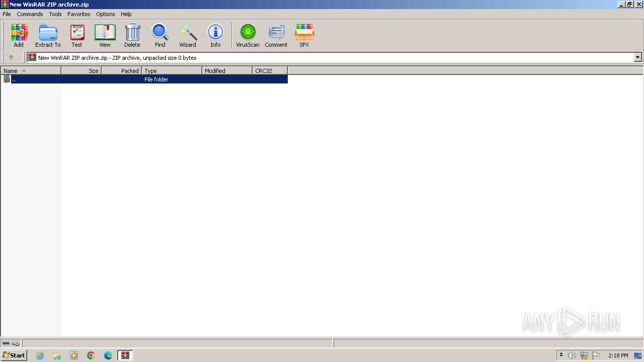This screenshot has width=644, height=362.
Task: Open the Options menu
Action: (x=106, y=14)
